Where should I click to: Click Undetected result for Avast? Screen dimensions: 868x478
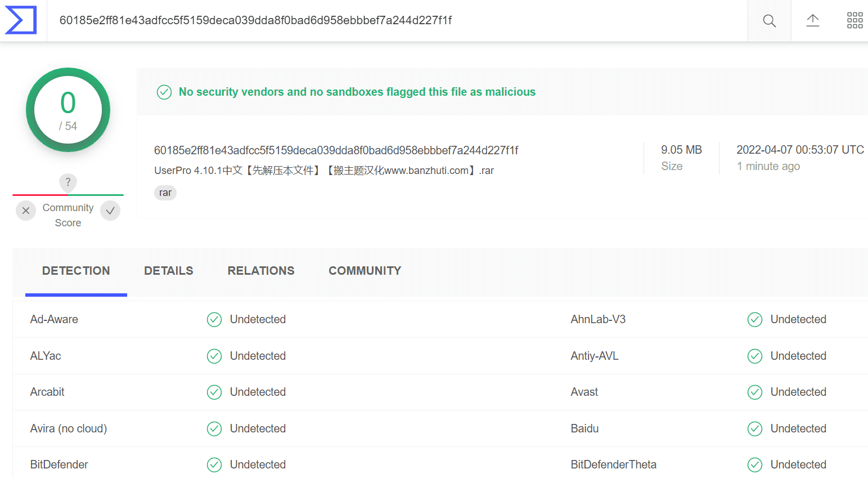click(x=798, y=392)
